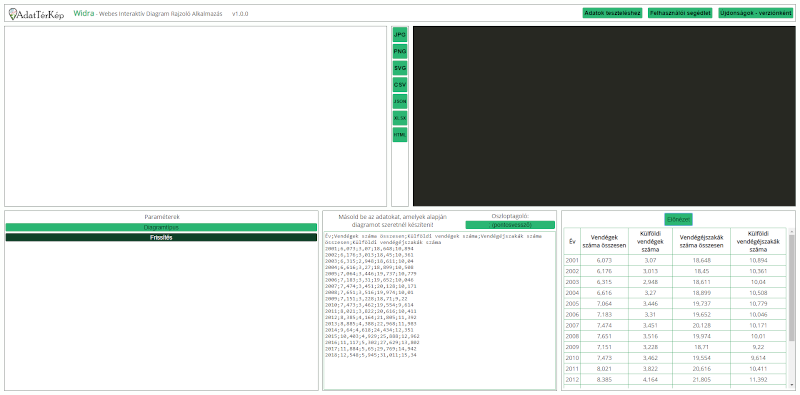
Task: Click the Másold be az adatokat instruction text
Action: 393,220
